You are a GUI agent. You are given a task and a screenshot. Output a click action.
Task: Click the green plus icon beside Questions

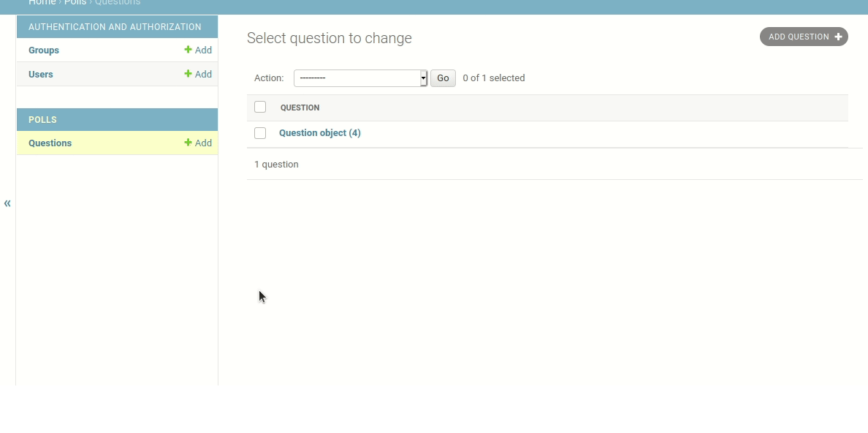point(189,143)
